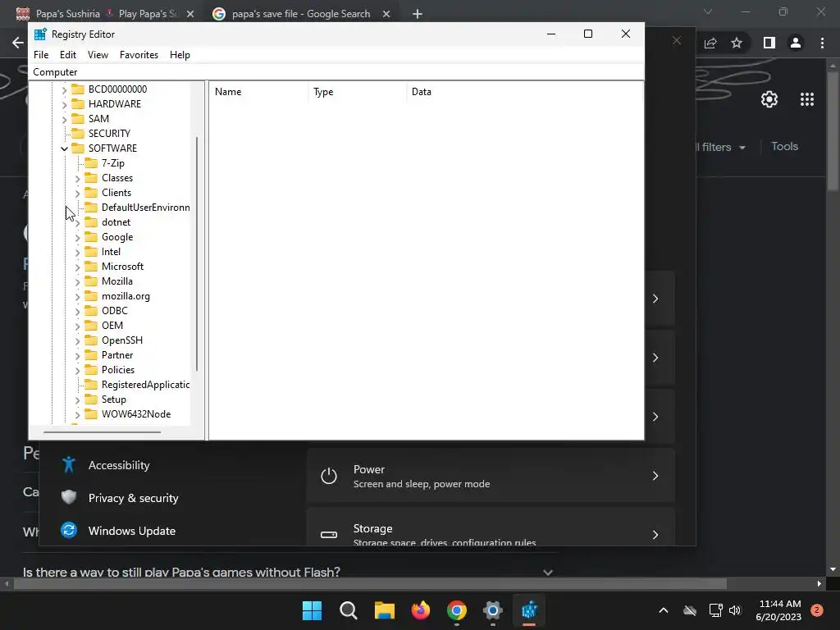Select the SECURITY key folder icon
This screenshot has width=840, height=630.
coord(78,134)
